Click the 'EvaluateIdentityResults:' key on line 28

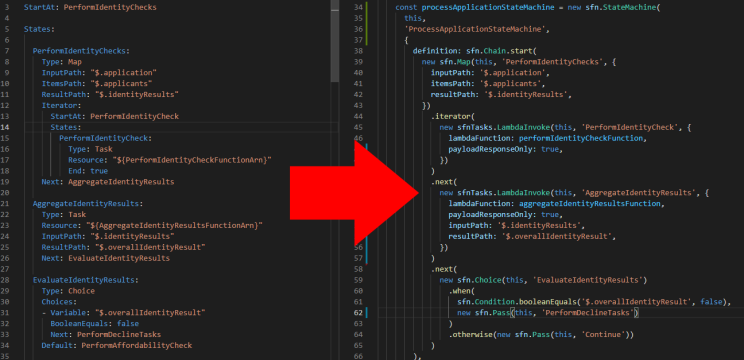[85, 280]
